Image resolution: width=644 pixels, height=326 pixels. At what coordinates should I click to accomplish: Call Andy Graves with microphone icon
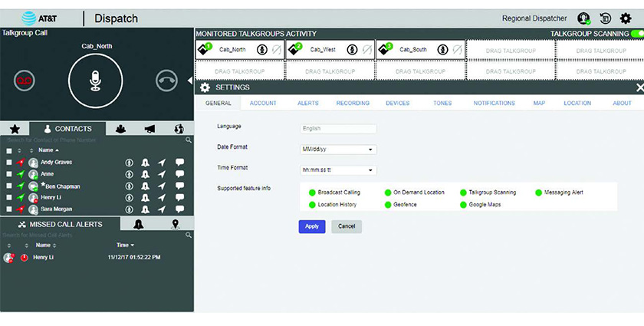130,163
